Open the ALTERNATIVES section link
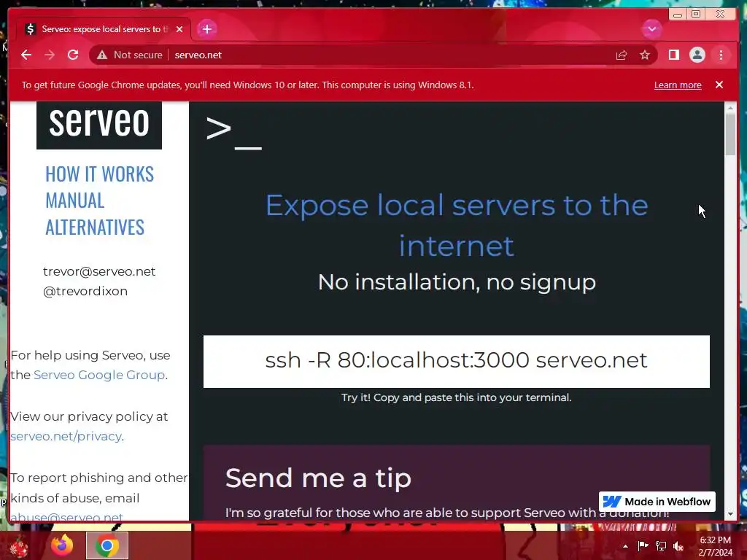The height and width of the screenshot is (560, 747). click(x=95, y=227)
